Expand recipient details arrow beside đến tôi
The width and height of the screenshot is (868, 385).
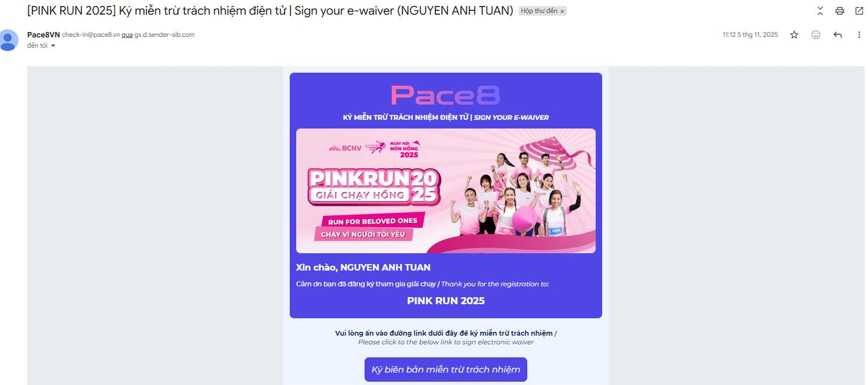tap(53, 46)
